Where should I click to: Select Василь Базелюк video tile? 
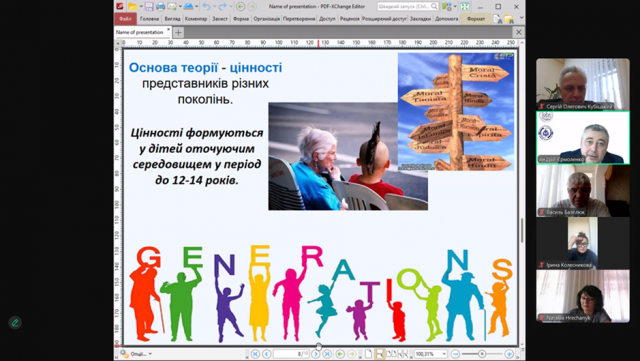pos(583,191)
